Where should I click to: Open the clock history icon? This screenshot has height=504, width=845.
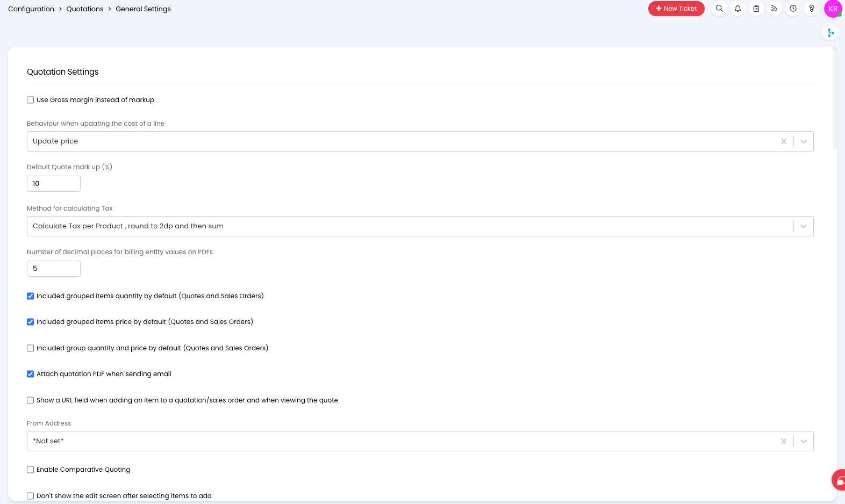[793, 9]
